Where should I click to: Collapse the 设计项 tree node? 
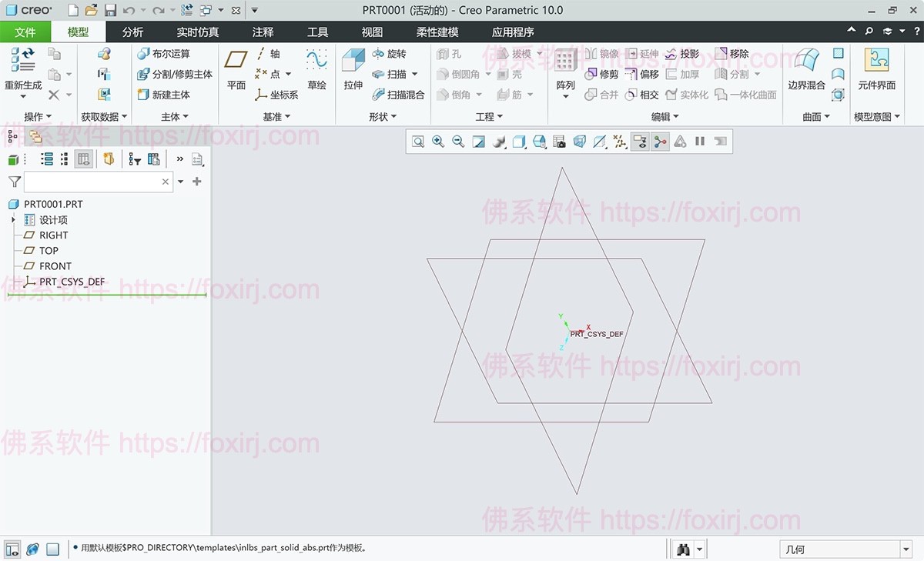[13, 219]
